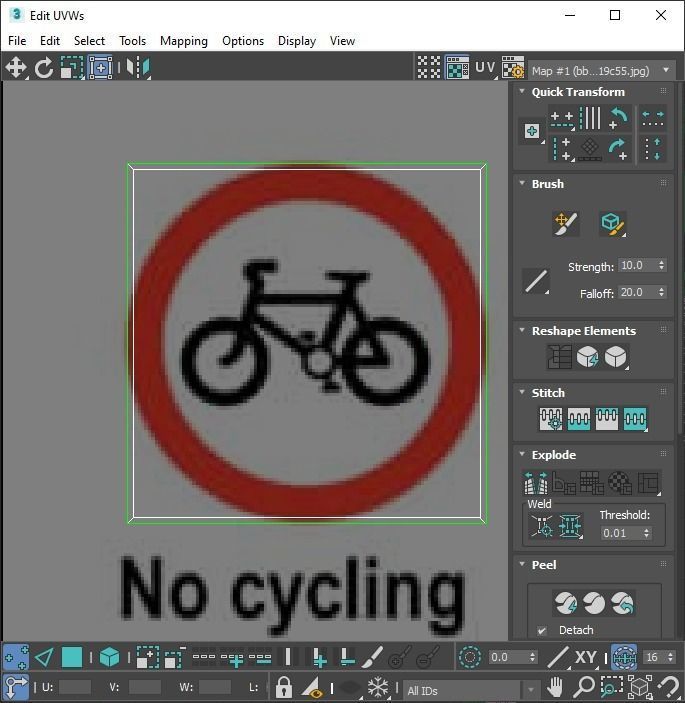
Task: Click Align Vertically to Pivot icon
Action: [x=562, y=149]
